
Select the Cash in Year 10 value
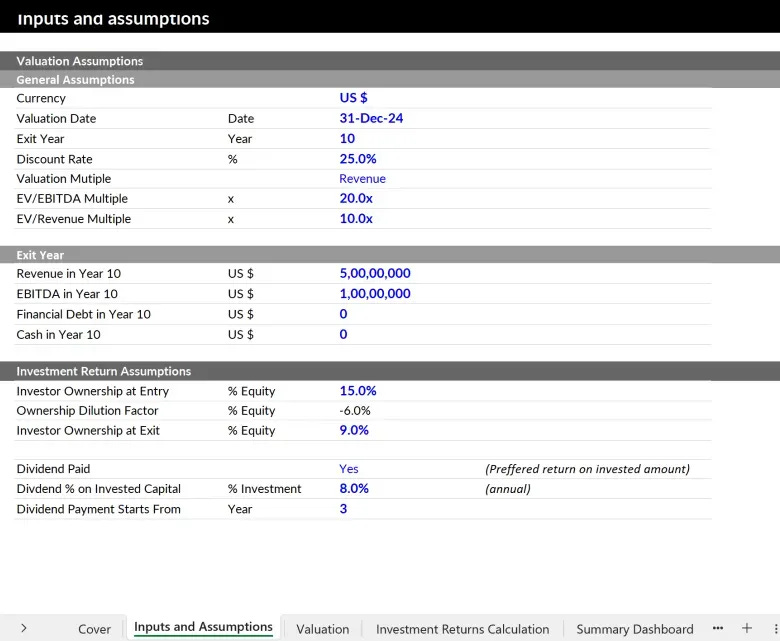tap(343, 335)
